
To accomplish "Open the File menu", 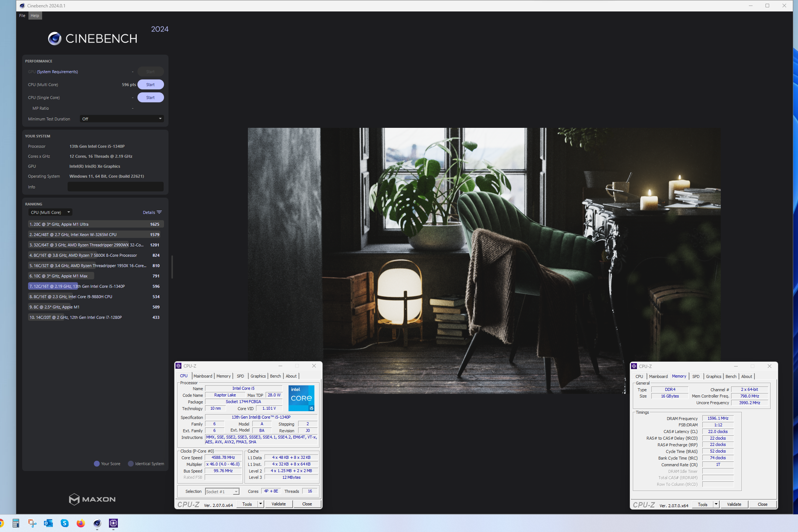I will [x=22, y=16].
